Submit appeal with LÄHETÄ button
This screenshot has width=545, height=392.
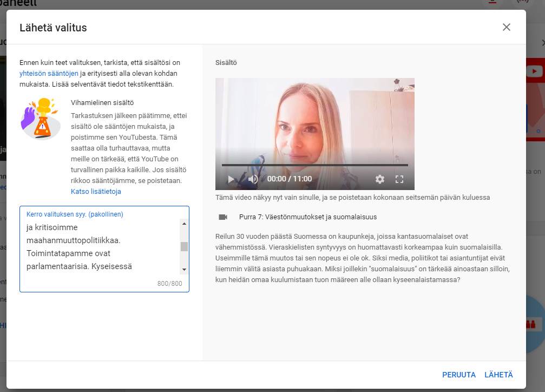point(498,375)
